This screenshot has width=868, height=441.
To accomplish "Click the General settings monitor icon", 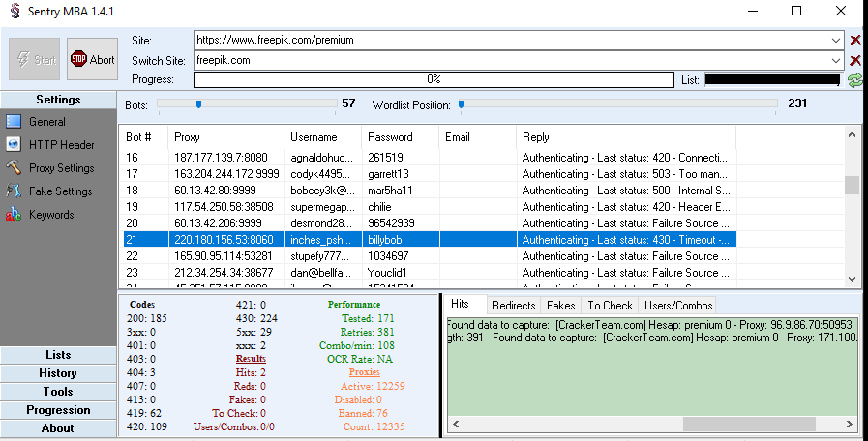I will pos(14,121).
